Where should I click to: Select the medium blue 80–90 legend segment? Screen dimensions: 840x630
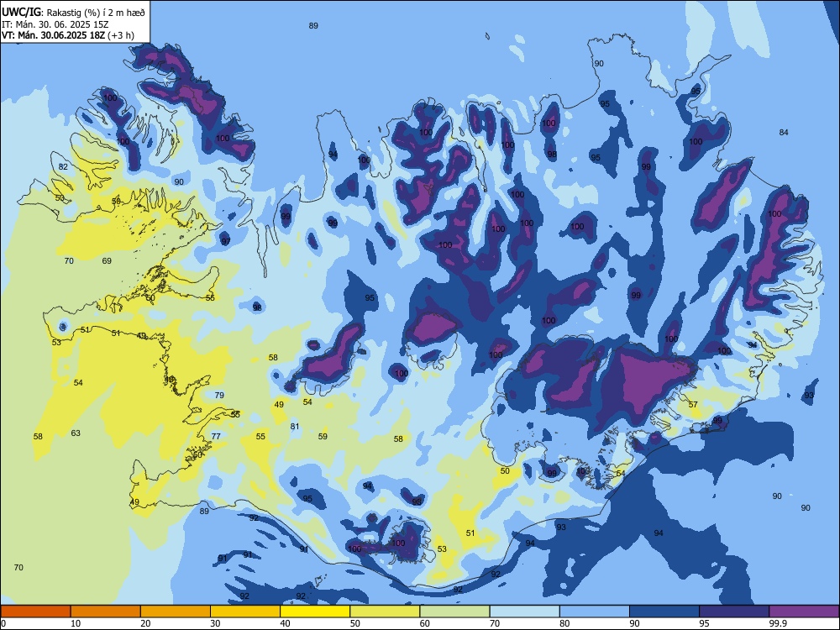595,612
